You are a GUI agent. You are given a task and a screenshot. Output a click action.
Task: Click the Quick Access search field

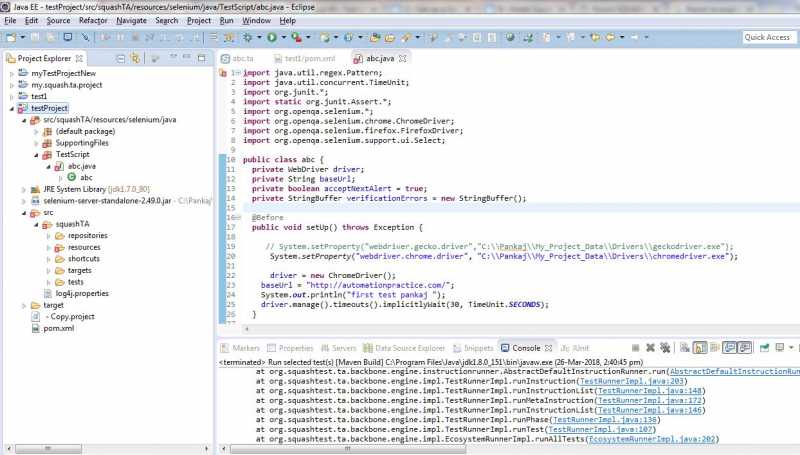click(x=769, y=37)
